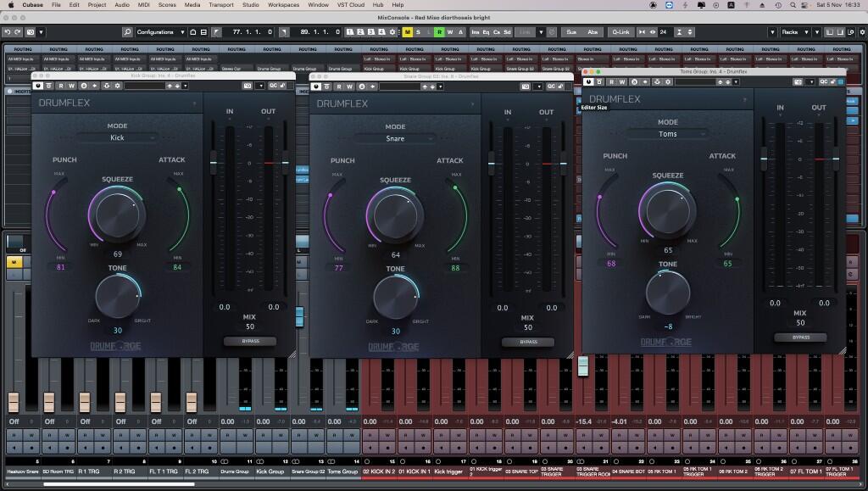Open the Studio menu
Viewport: 868px width, 491px height.
pos(250,4)
